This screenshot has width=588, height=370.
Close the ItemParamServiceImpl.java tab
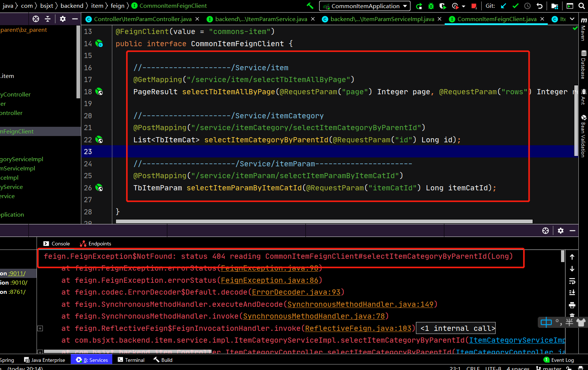click(x=440, y=19)
